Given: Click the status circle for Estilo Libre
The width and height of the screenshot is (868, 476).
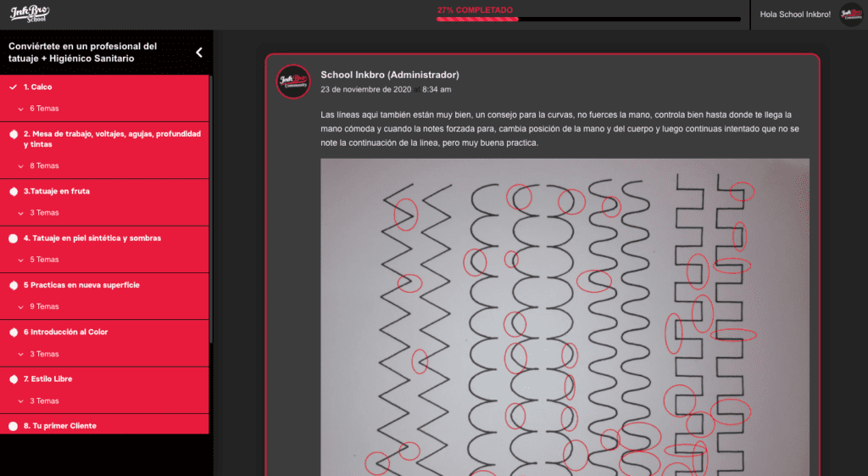Looking at the screenshot, I should pos(13,379).
